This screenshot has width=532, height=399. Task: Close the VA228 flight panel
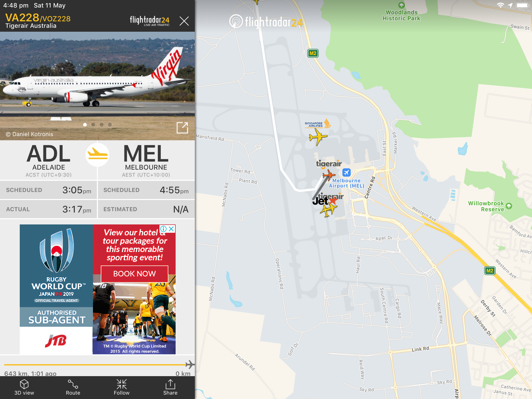pyautogui.click(x=184, y=21)
